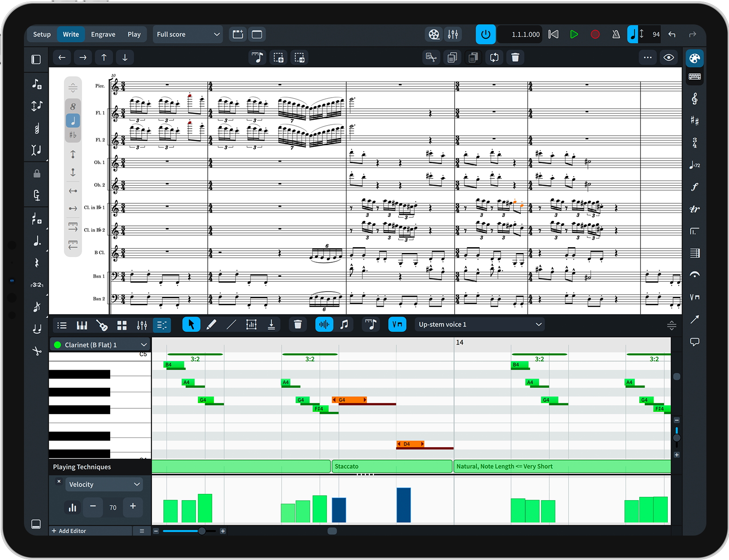Viewport: 729px width, 560px height.
Task: Open the comments panel icon
Action: click(694, 342)
